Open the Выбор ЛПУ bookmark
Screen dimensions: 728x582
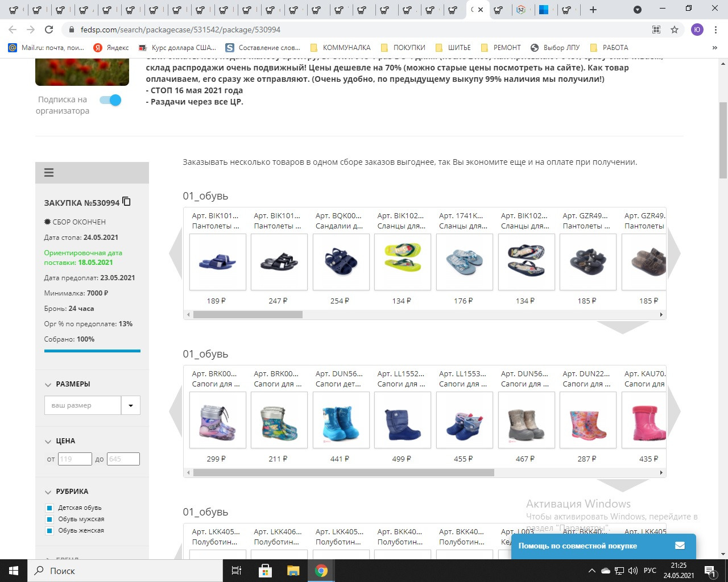(x=555, y=48)
